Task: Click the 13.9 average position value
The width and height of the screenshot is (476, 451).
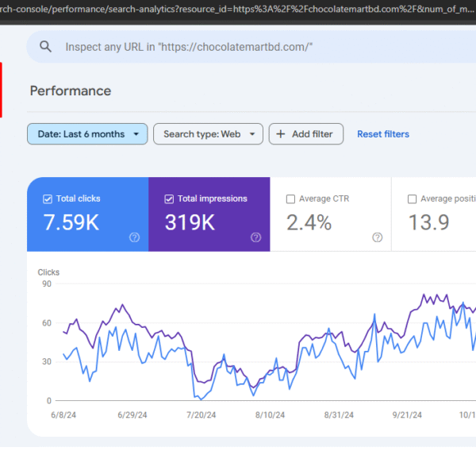Action: [x=429, y=222]
